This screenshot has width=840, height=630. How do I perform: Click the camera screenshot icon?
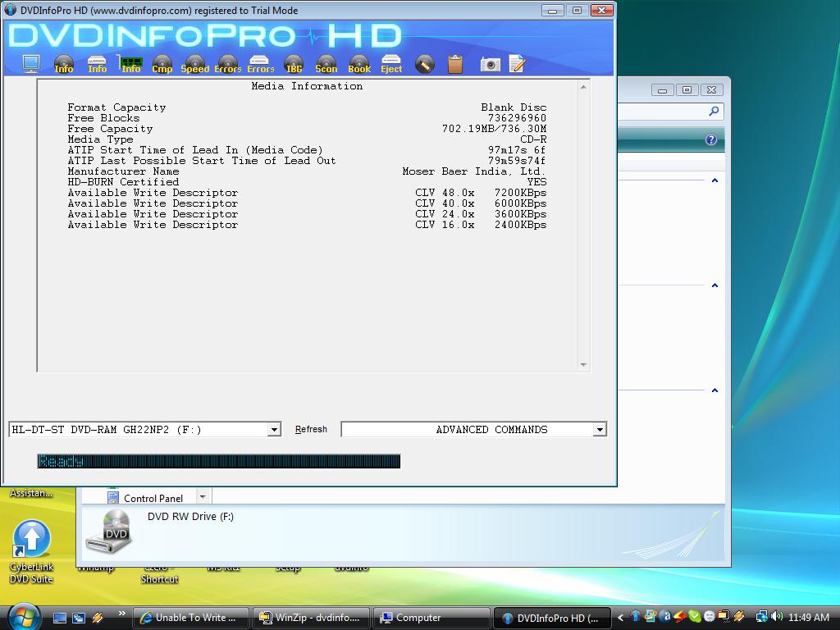click(x=490, y=65)
